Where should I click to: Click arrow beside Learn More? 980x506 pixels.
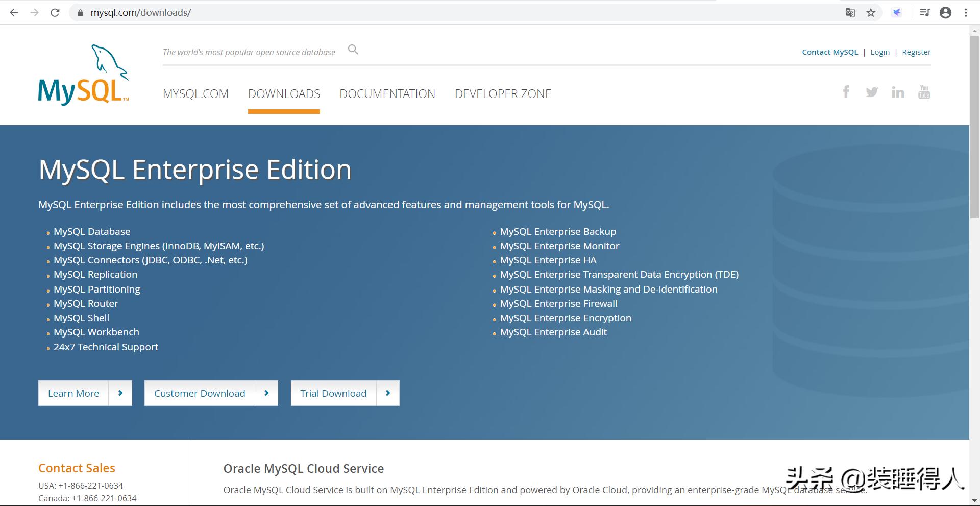(x=120, y=393)
